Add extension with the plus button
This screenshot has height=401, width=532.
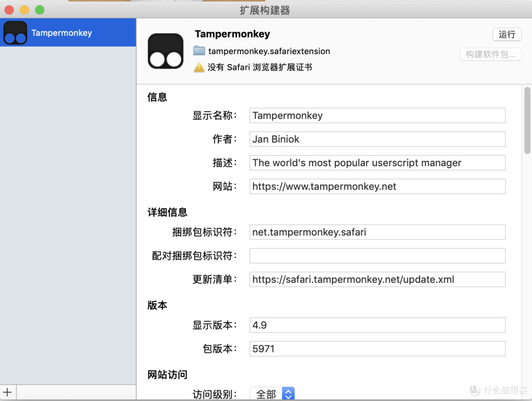8,393
